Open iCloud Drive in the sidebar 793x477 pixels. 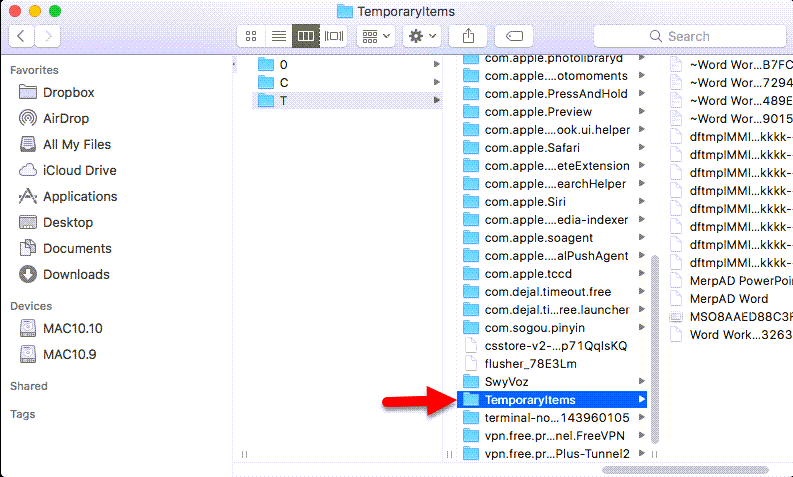coord(79,170)
